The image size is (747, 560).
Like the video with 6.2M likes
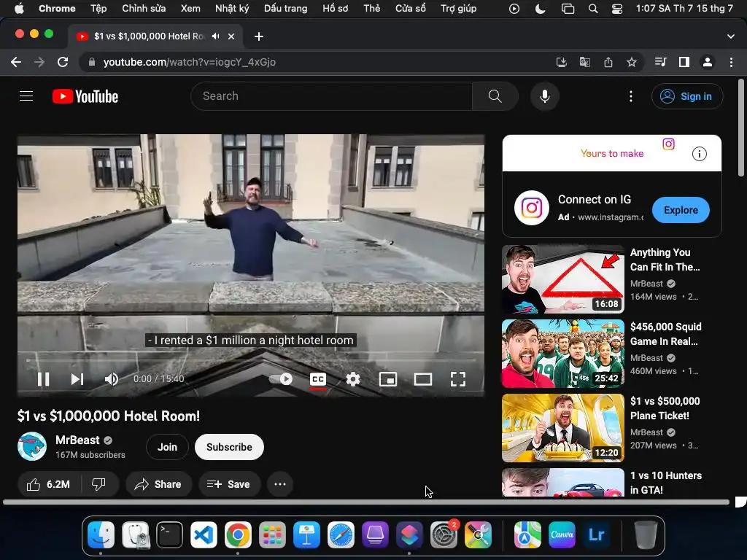[49, 484]
